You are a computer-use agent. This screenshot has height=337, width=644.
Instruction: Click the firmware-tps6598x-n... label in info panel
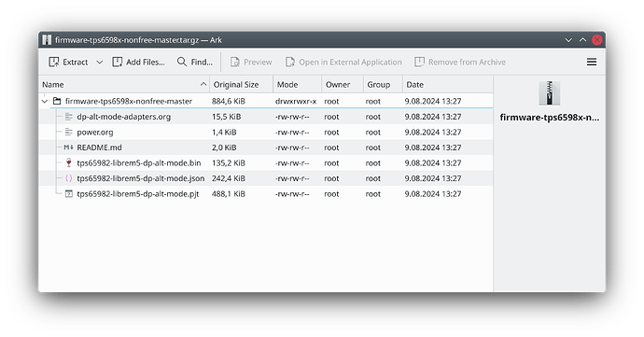click(x=550, y=118)
